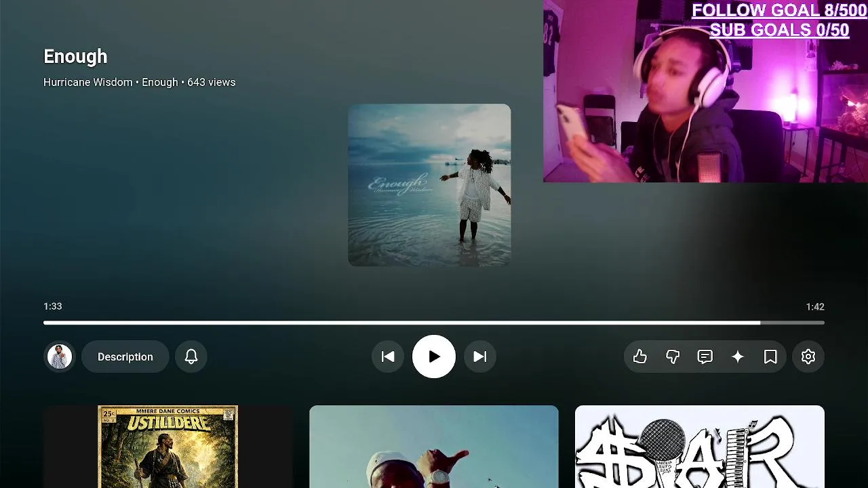This screenshot has height=488, width=868.
Task: Click the 'FOLLOW GOAL 8/500' overlay text
Action: pyautogui.click(x=779, y=10)
